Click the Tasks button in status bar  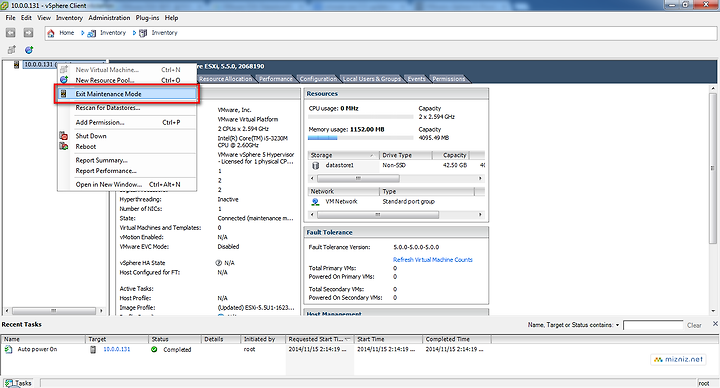click(x=18, y=383)
